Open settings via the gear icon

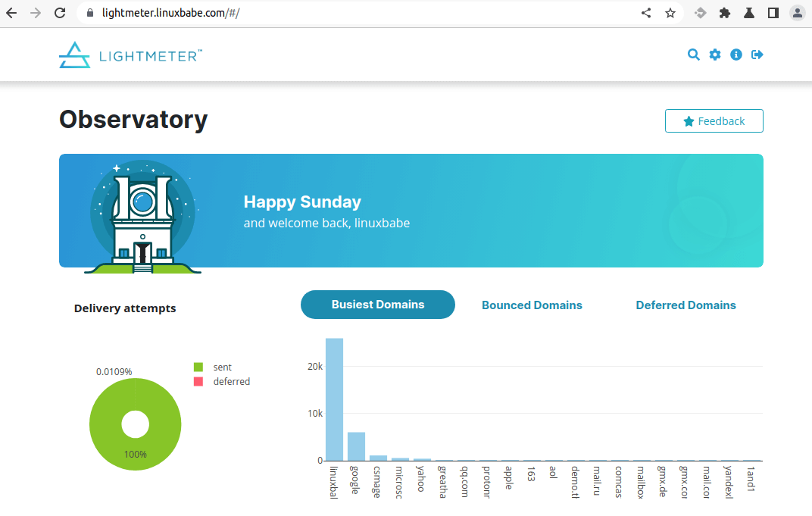715,55
